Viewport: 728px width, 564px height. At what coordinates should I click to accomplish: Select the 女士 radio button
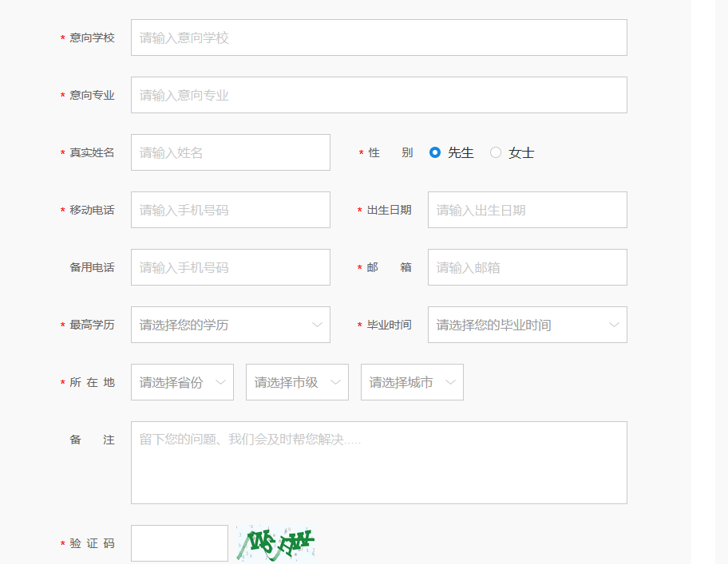pyautogui.click(x=496, y=152)
